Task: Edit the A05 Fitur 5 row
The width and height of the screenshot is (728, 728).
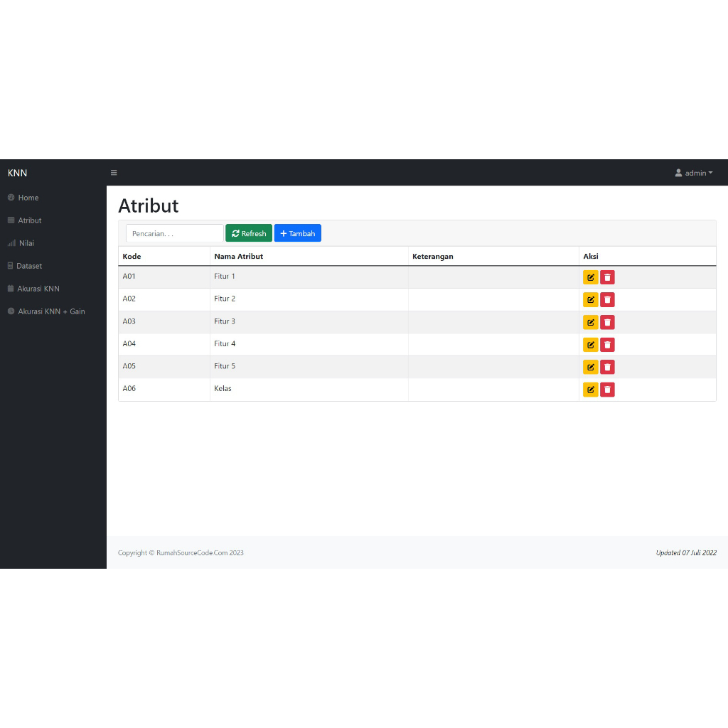Action: coord(590,367)
